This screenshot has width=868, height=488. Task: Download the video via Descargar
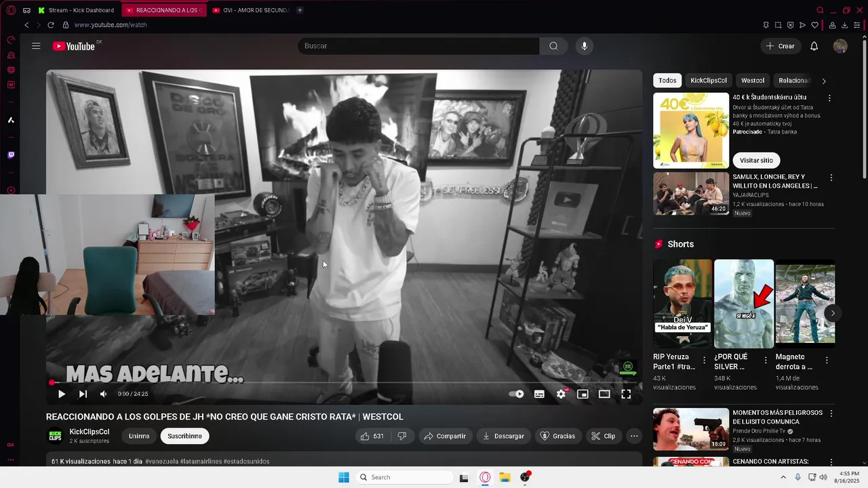pos(503,436)
